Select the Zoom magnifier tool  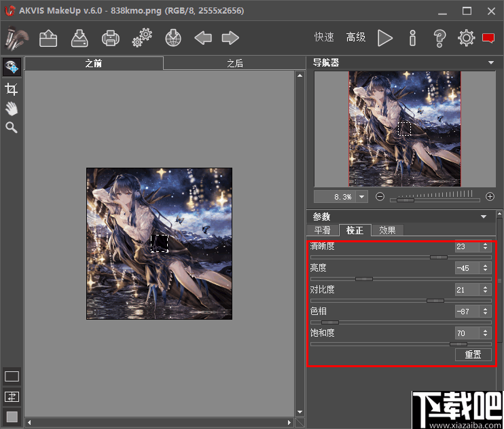[12, 128]
